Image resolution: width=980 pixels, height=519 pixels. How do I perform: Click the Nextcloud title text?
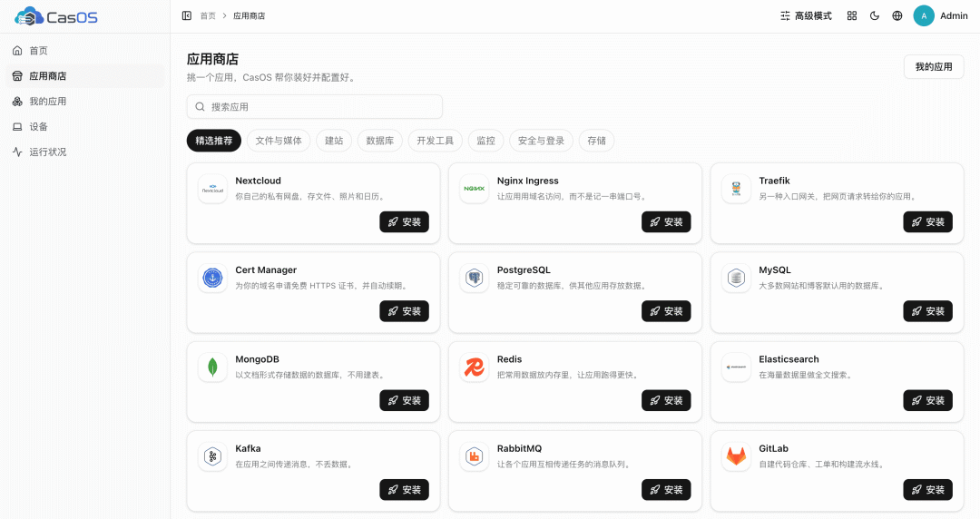click(258, 181)
